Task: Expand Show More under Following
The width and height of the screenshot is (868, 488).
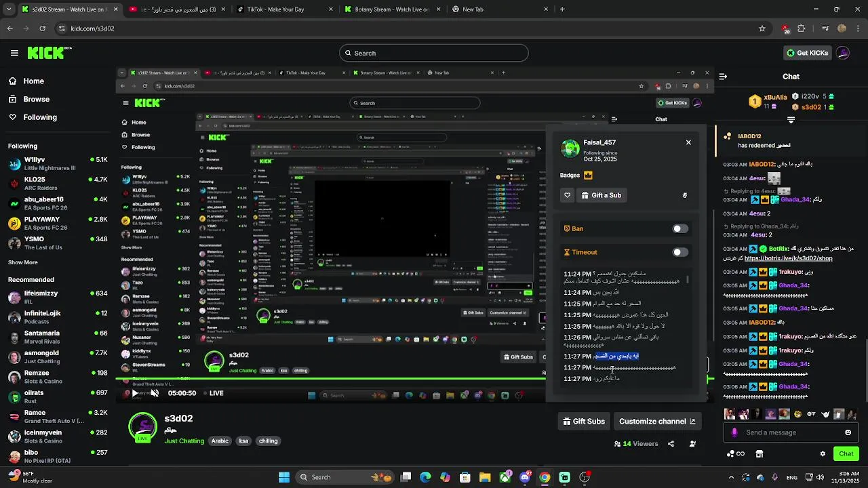Action: [x=23, y=262]
